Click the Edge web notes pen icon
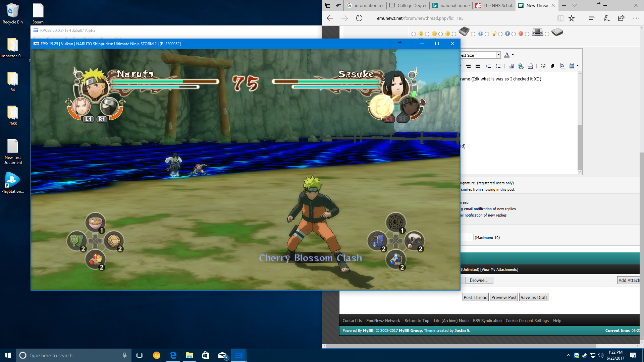This screenshot has width=644, height=362. [606, 18]
